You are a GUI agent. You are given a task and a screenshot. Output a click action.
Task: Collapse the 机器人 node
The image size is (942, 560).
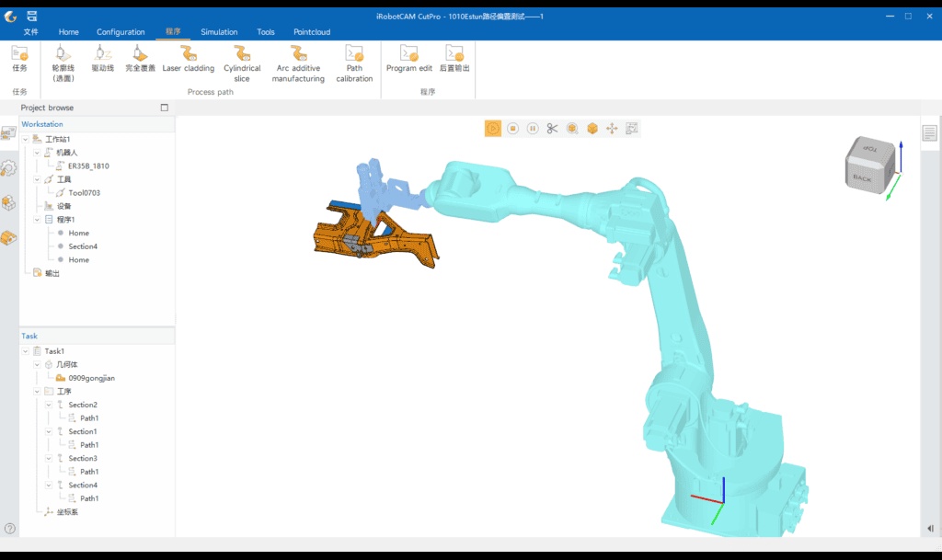pos(37,153)
